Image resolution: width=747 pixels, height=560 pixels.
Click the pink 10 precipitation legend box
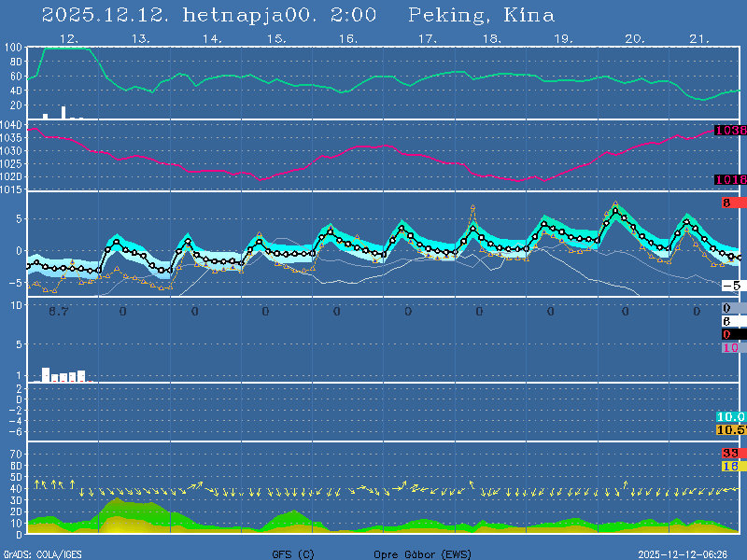click(730, 347)
